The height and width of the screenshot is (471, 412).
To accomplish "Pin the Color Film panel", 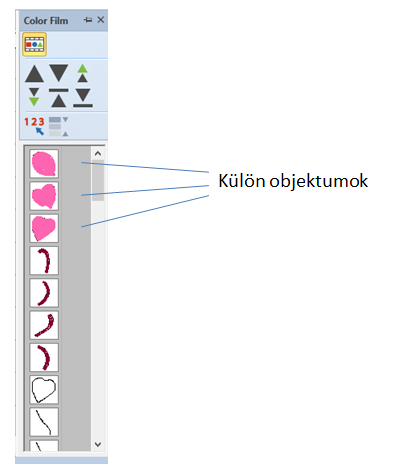I will pos(88,20).
